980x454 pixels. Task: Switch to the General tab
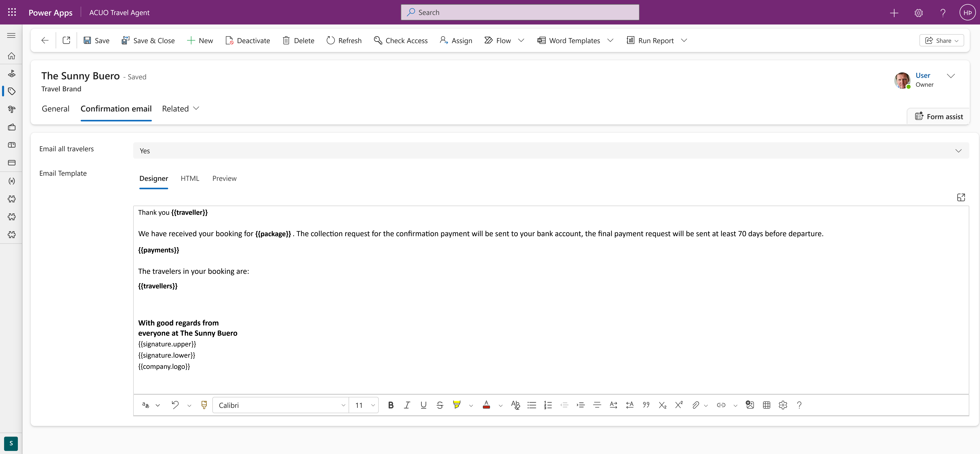tap(56, 109)
